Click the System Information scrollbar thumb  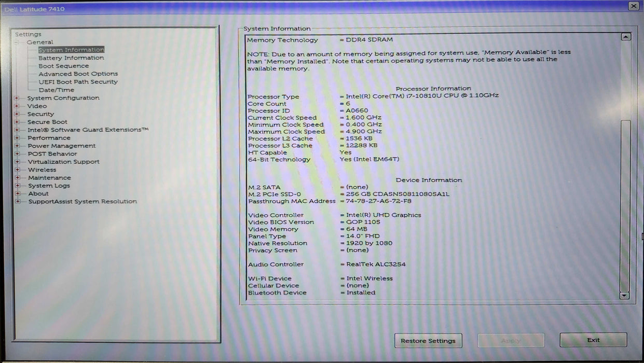625,205
